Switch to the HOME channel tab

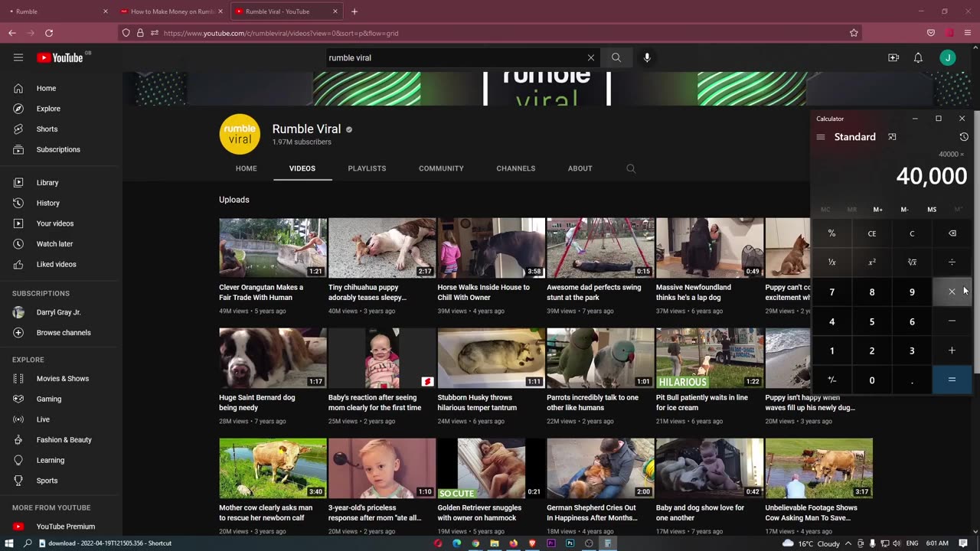[x=247, y=168]
